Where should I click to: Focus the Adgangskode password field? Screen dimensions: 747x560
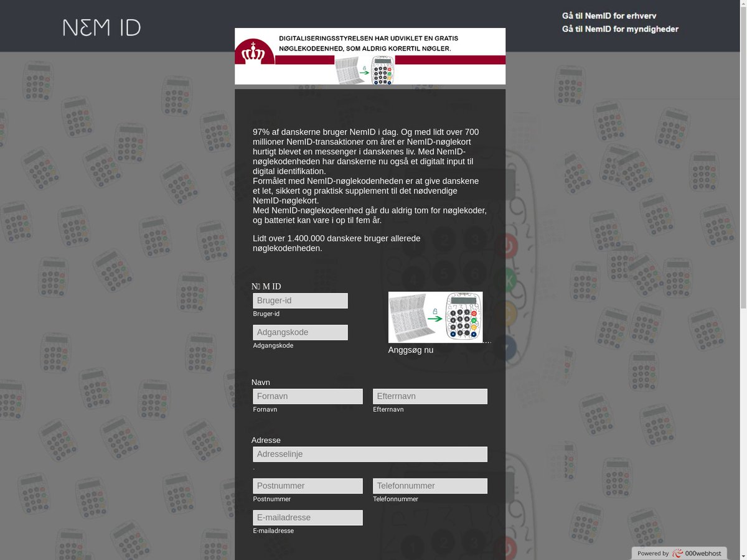pyautogui.click(x=300, y=332)
